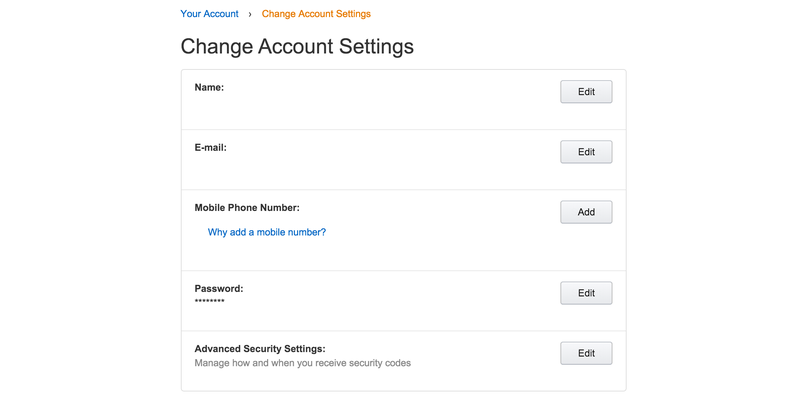This screenshot has height=400, width=800.
Task: Go to Your Account breadcrumb link
Action: point(209,14)
